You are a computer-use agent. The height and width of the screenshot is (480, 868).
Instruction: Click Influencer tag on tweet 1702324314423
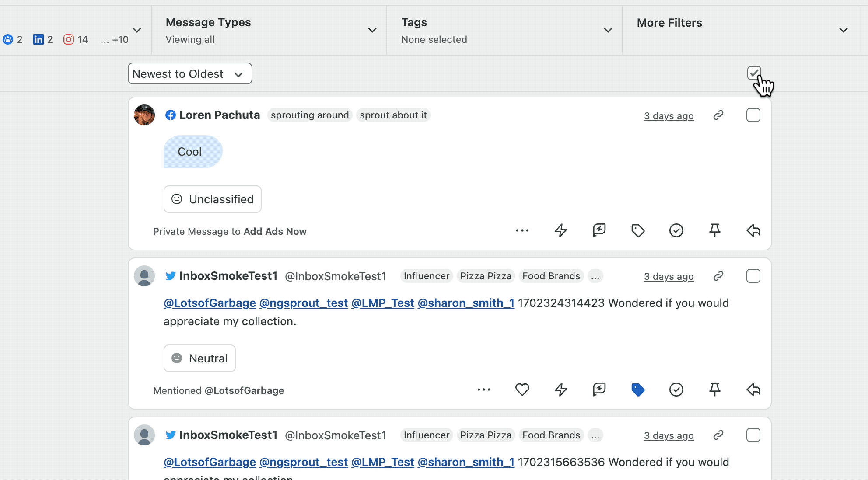tap(427, 276)
